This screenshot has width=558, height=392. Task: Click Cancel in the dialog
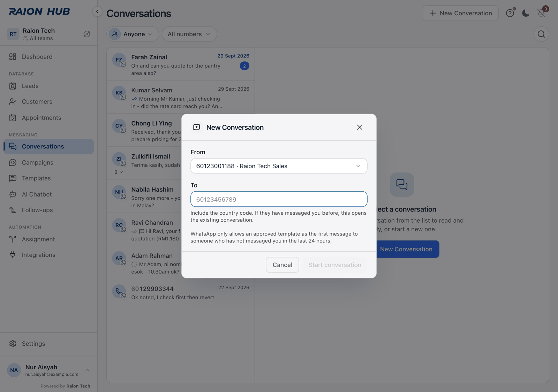pyautogui.click(x=282, y=265)
